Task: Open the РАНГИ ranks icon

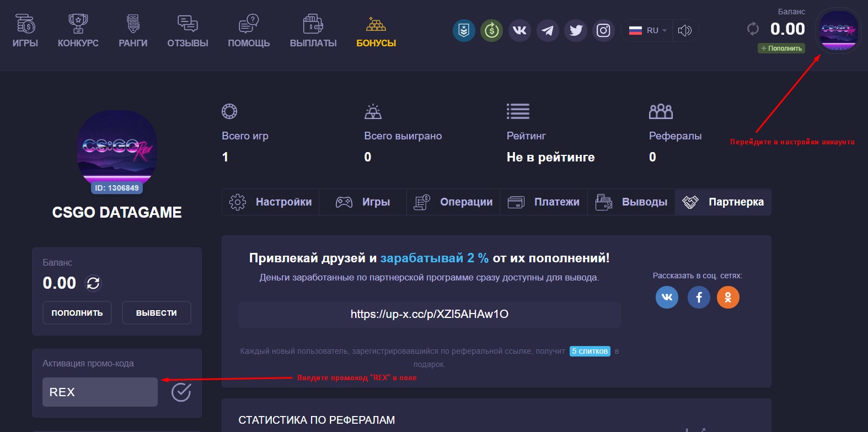Action: coord(133,24)
